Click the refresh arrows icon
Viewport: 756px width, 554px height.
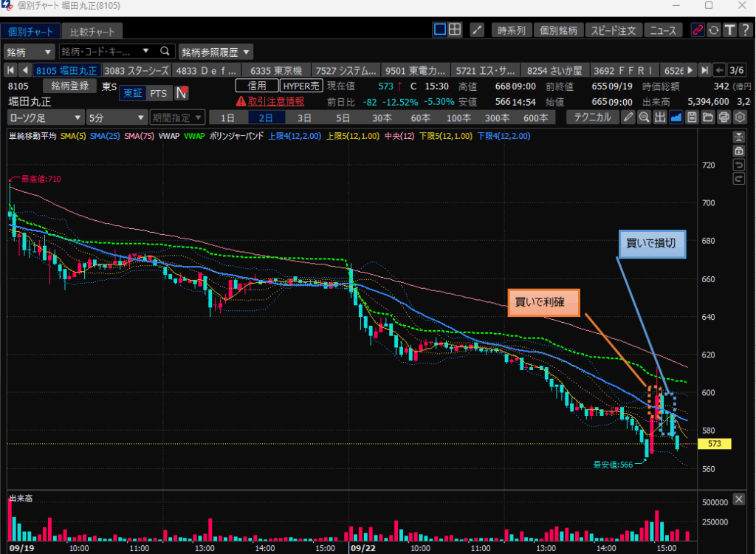[x=713, y=30]
